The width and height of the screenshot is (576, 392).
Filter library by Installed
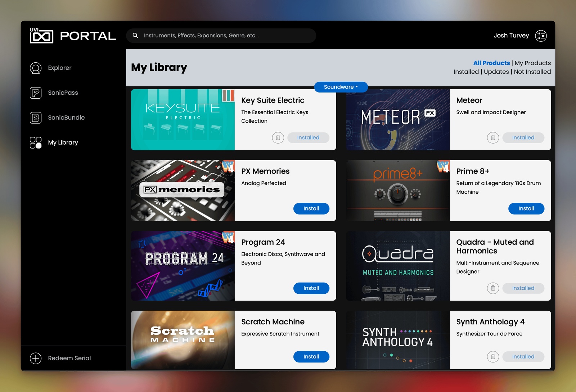[466, 72]
